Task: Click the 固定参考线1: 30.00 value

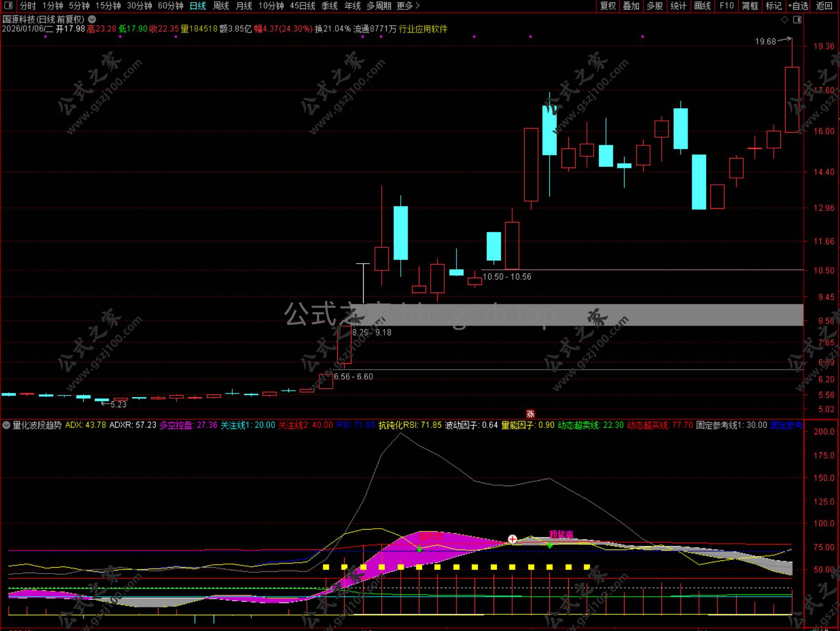Action: (732, 425)
